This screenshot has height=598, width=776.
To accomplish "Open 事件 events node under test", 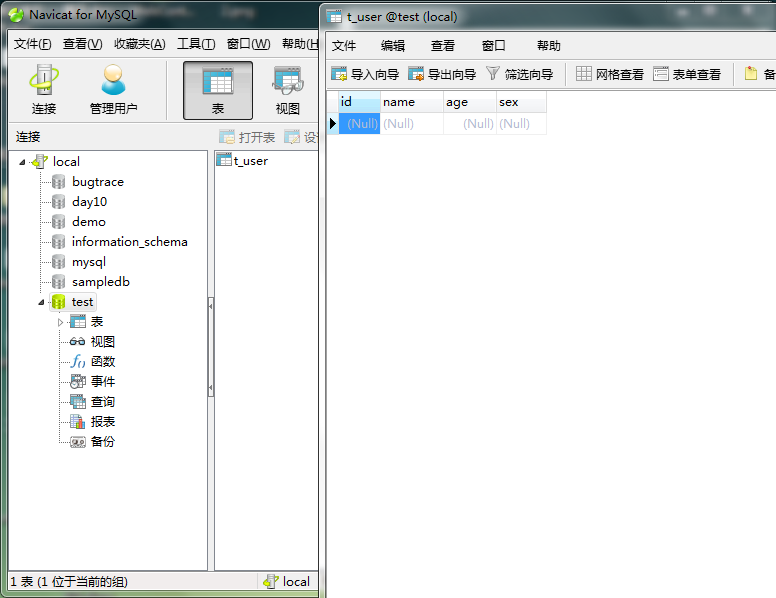I will click(93, 382).
